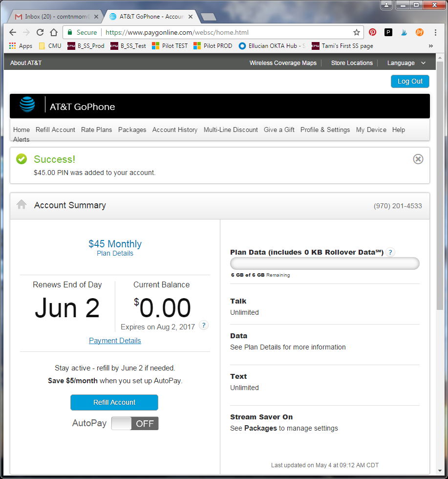The image size is (448, 479).
Task: Open the Give a Gift menu item
Action: click(x=279, y=130)
